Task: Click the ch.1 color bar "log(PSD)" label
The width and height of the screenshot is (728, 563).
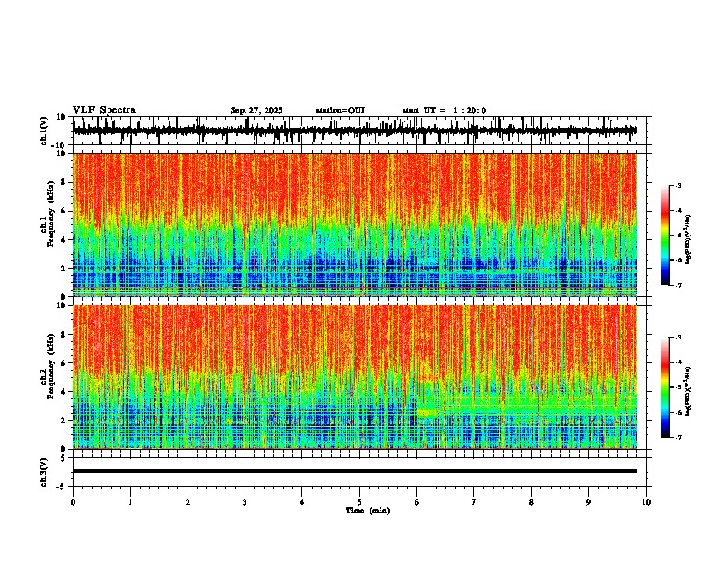Action: 688,239
